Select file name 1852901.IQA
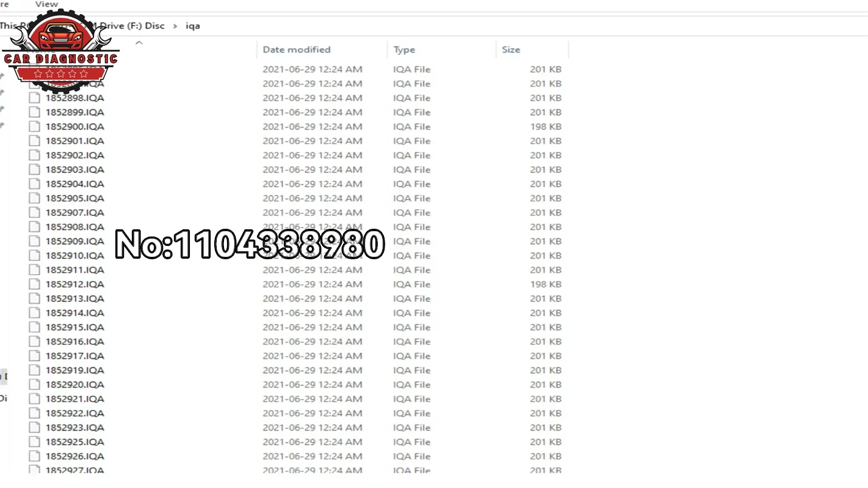The height and width of the screenshot is (488, 868). (x=74, y=141)
